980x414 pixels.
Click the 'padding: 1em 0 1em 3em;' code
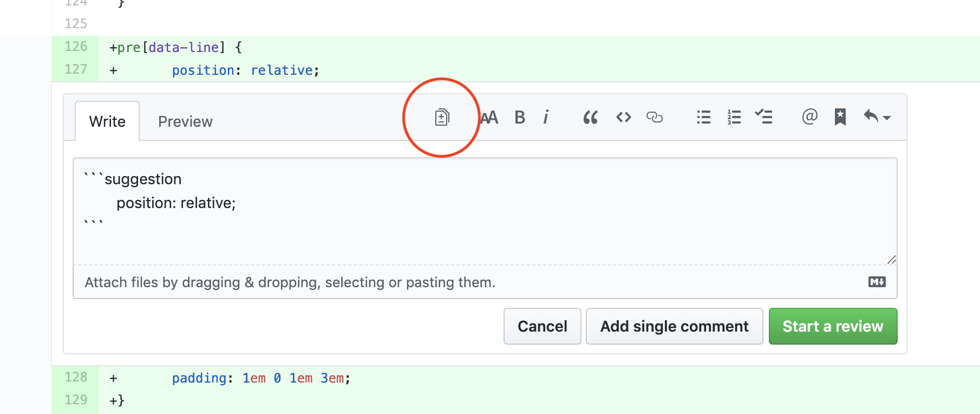[x=261, y=378]
